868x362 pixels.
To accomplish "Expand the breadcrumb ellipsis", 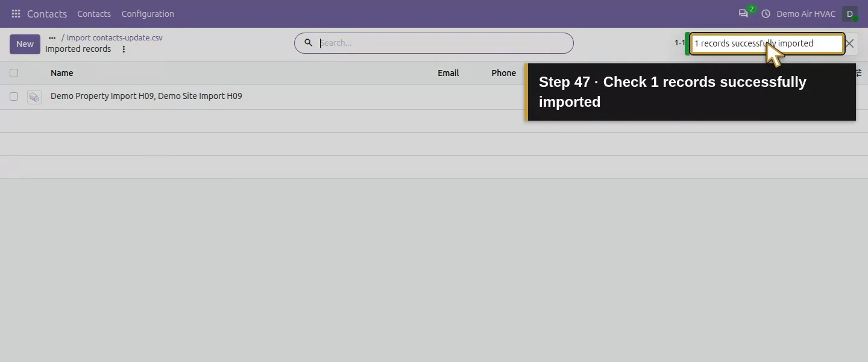I will [x=52, y=37].
